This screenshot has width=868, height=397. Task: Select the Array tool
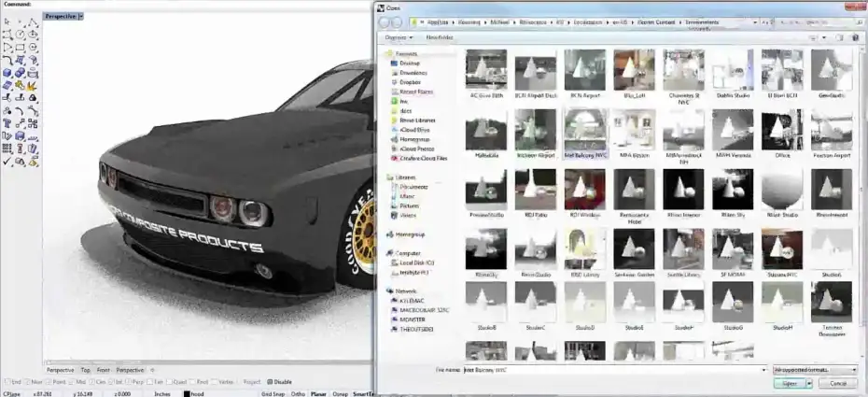click(7, 149)
